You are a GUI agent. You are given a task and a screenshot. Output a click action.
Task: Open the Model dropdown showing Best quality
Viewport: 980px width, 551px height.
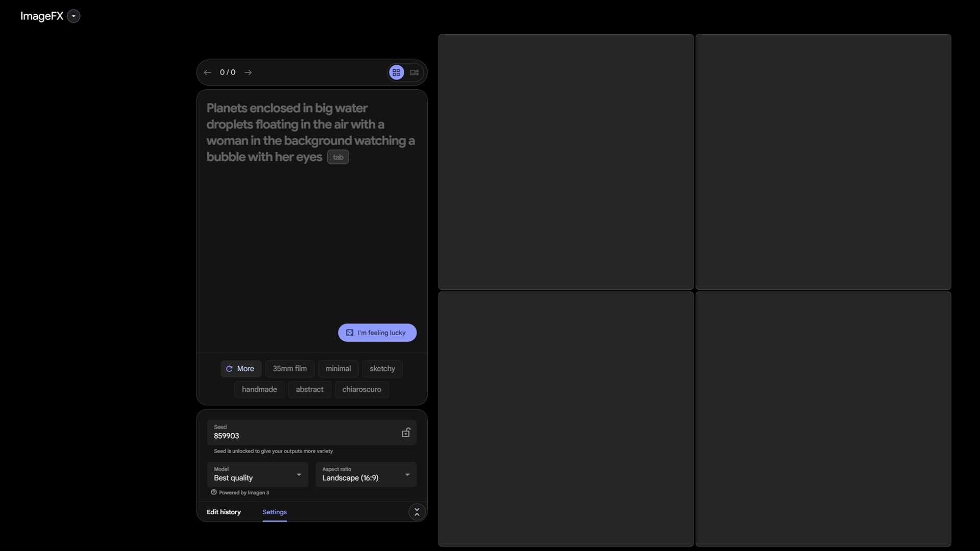click(257, 474)
